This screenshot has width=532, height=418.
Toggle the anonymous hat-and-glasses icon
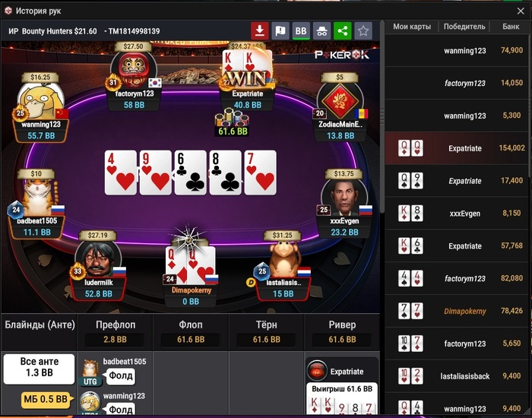point(321,31)
